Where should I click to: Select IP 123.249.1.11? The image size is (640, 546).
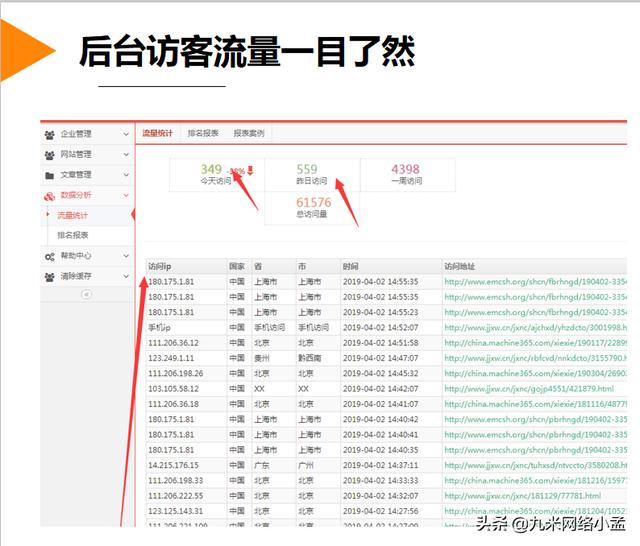point(171,358)
